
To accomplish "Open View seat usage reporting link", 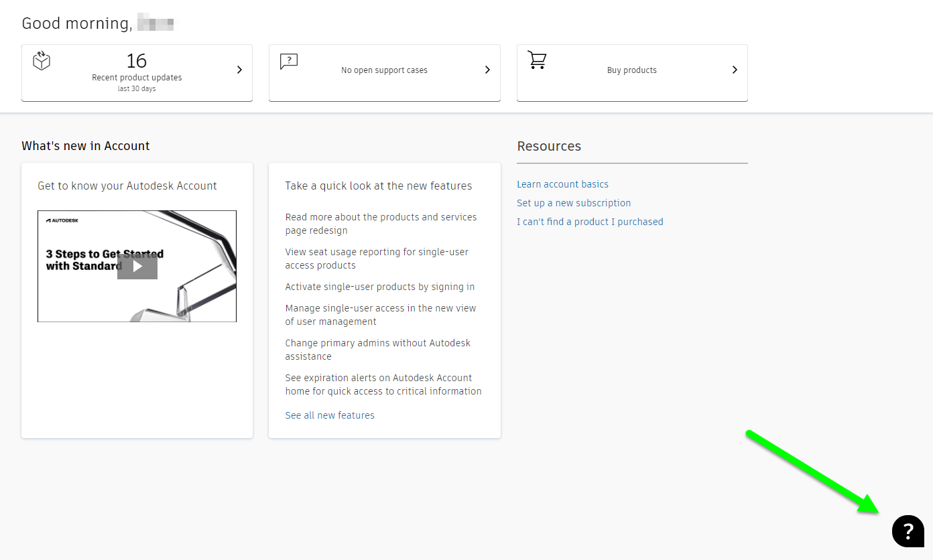I will coord(377,259).
